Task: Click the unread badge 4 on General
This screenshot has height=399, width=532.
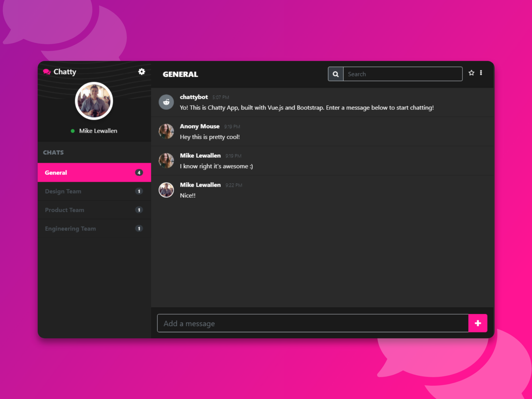Action: coord(139,173)
